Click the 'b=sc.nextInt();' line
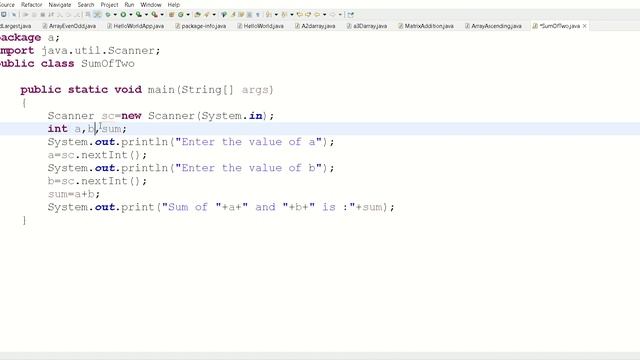 (97, 181)
